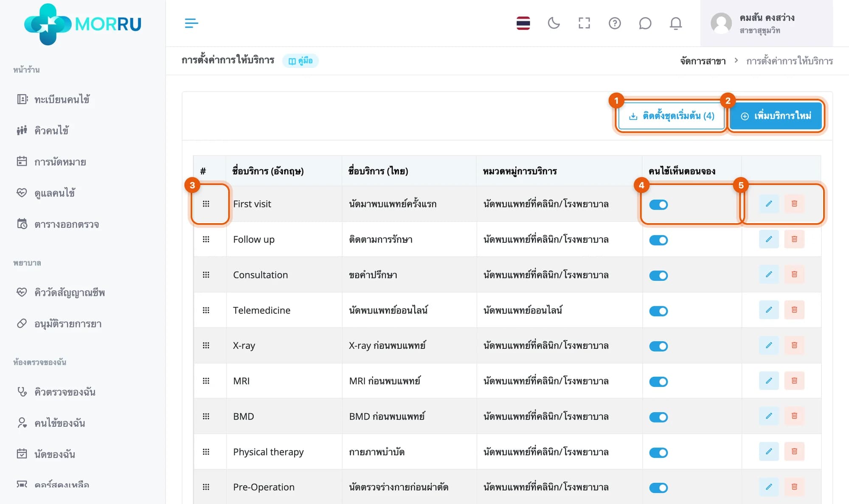Open the คู่มือ guide link
Screen dimensions: 849x504
[x=301, y=61]
